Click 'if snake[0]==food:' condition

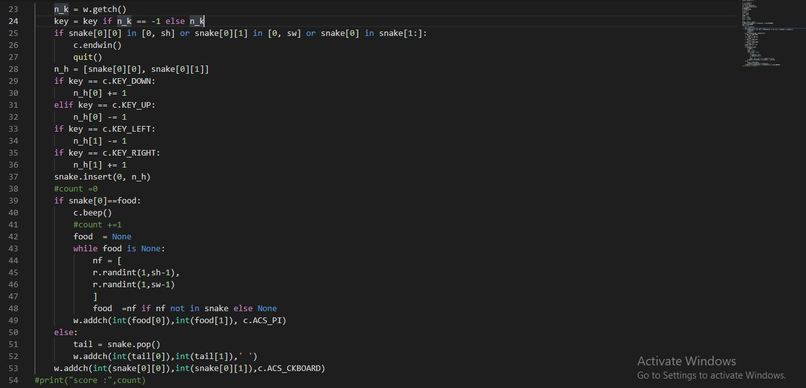coord(97,200)
